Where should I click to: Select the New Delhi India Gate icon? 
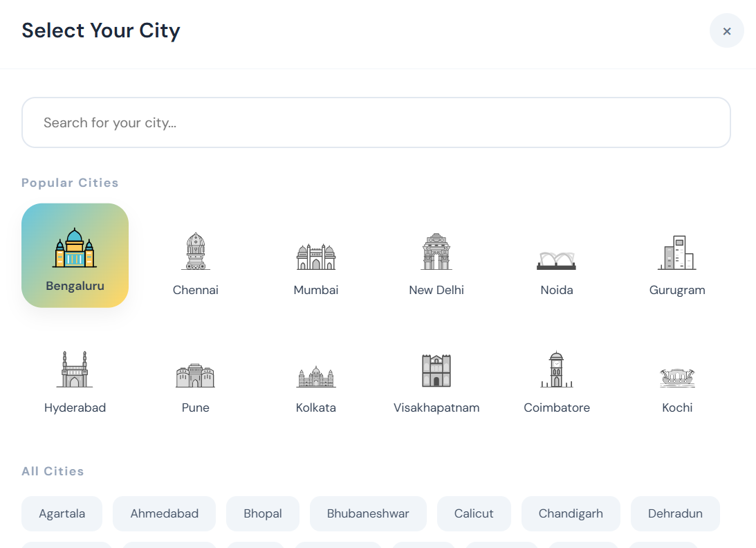point(436,251)
